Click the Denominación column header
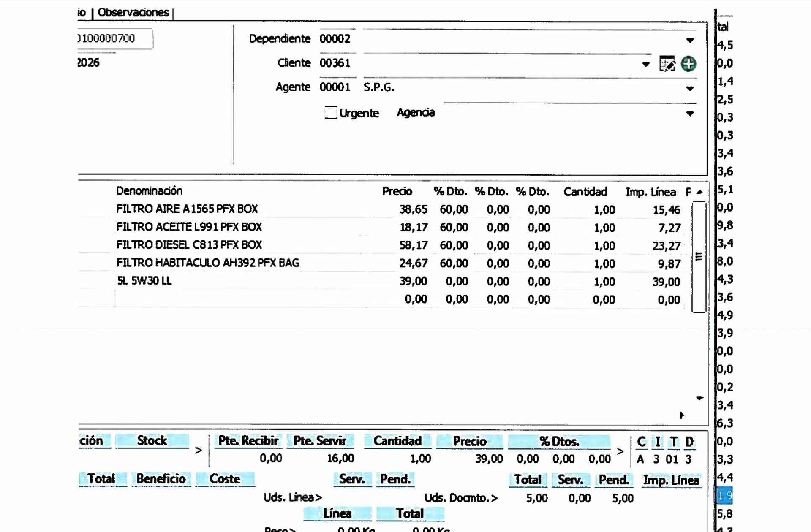Image resolution: width=811 pixels, height=532 pixels. [x=149, y=191]
